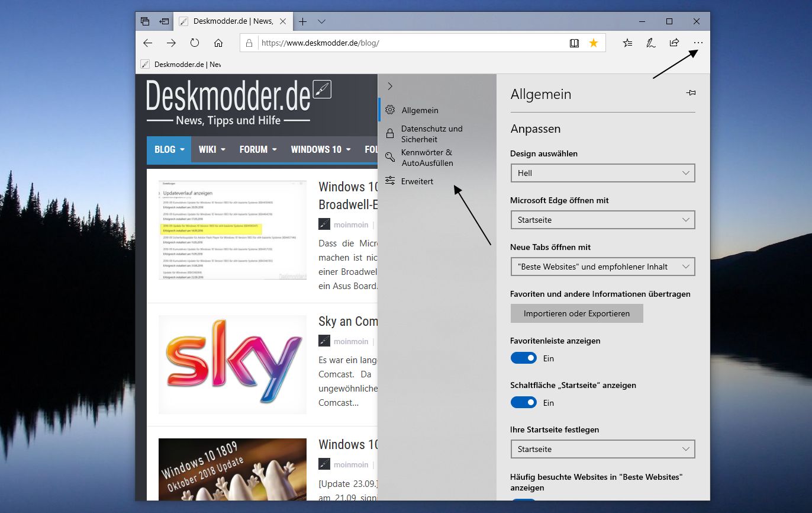This screenshot has height=513, width=812.
Task: Open the BLOG navigation menu
Action: [x=169, y=149]
